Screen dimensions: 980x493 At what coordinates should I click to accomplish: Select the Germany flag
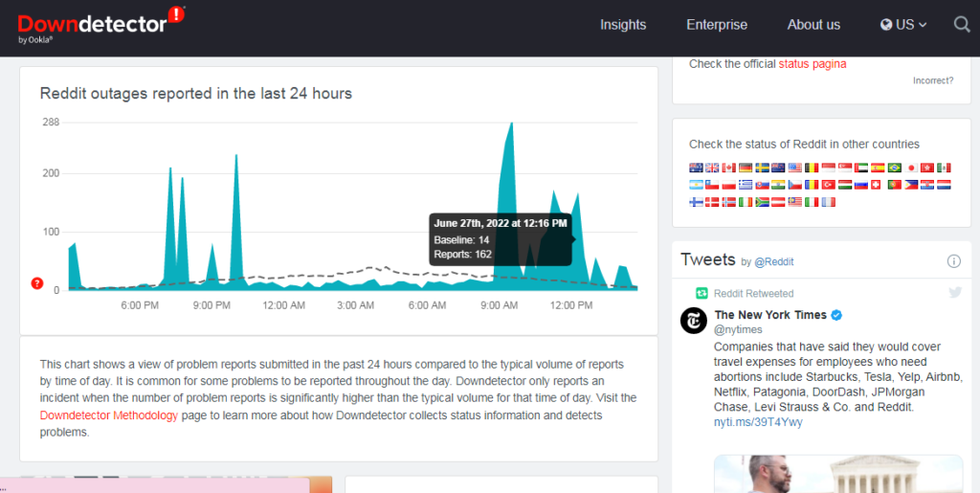point(746,168)
